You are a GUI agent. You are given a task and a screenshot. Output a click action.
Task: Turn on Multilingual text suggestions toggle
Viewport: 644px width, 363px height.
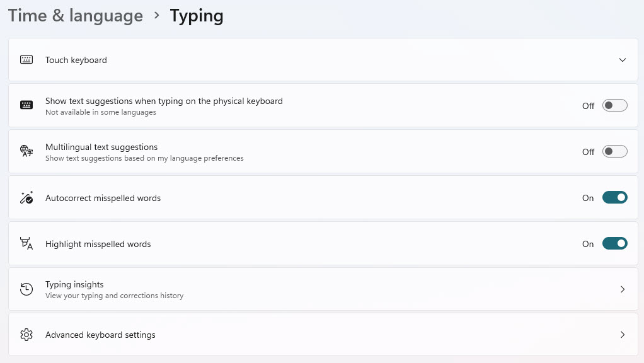coord(614,151)
